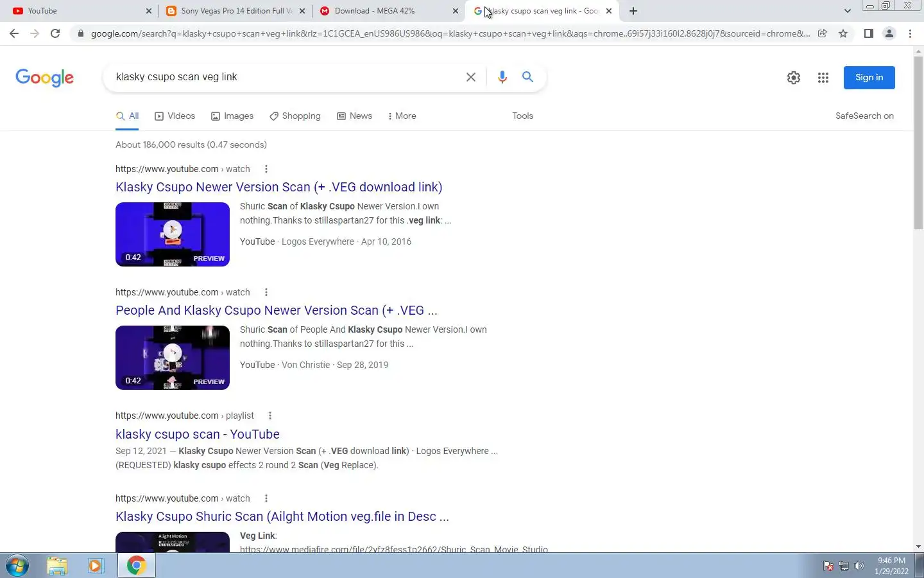The height and width of the screenshot is (578, 924).
Task: Focus the Chrome address bar URL
Action: click(449, 33)
